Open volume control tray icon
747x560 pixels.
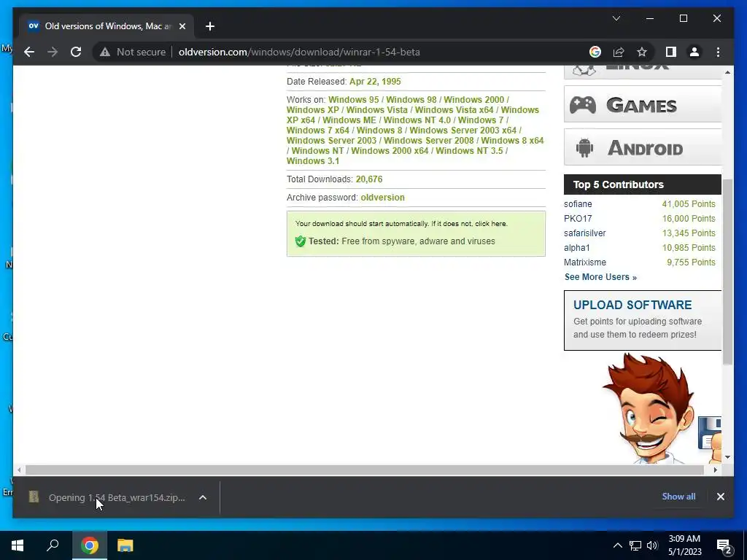click(652, 545)
